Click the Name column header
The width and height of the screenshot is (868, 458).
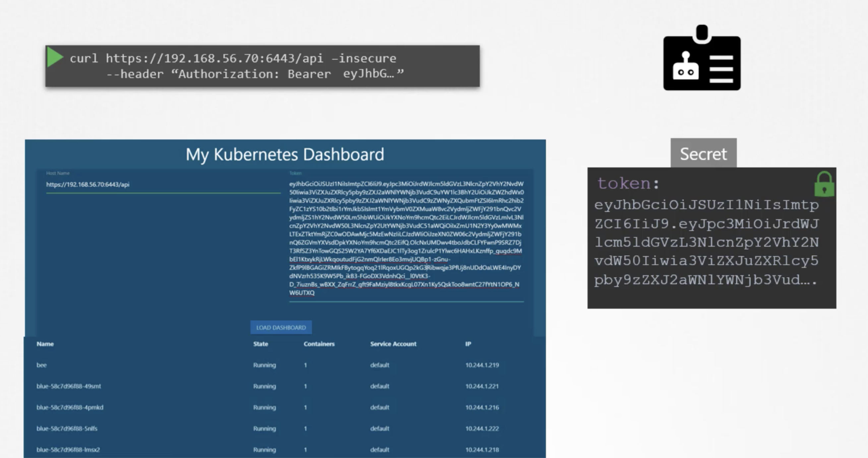[45, 344]
